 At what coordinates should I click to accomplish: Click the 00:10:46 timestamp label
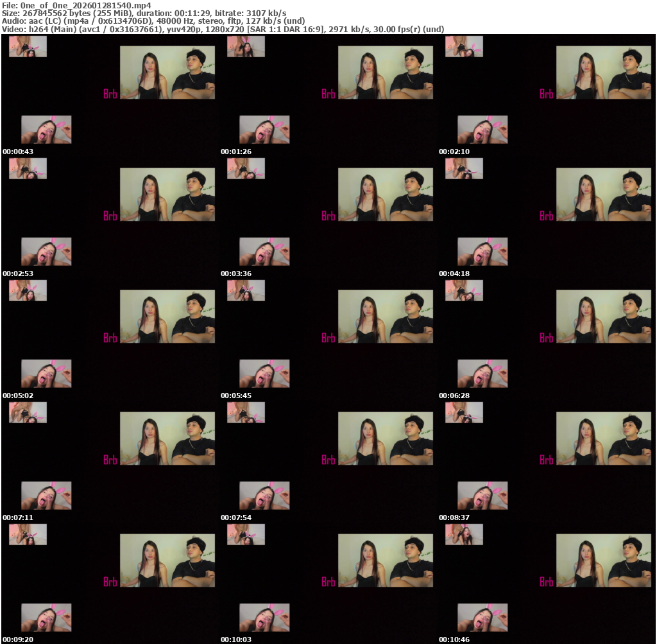tap(452, 640)
